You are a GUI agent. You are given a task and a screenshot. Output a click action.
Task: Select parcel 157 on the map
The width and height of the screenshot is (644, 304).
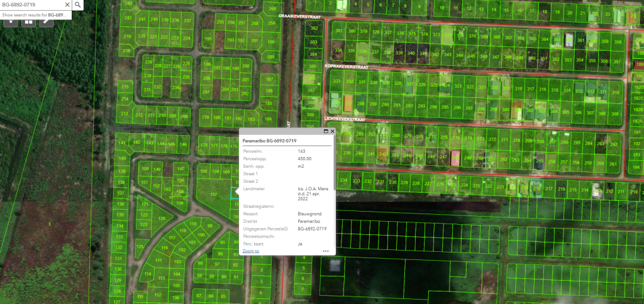(x=214, y=195)
